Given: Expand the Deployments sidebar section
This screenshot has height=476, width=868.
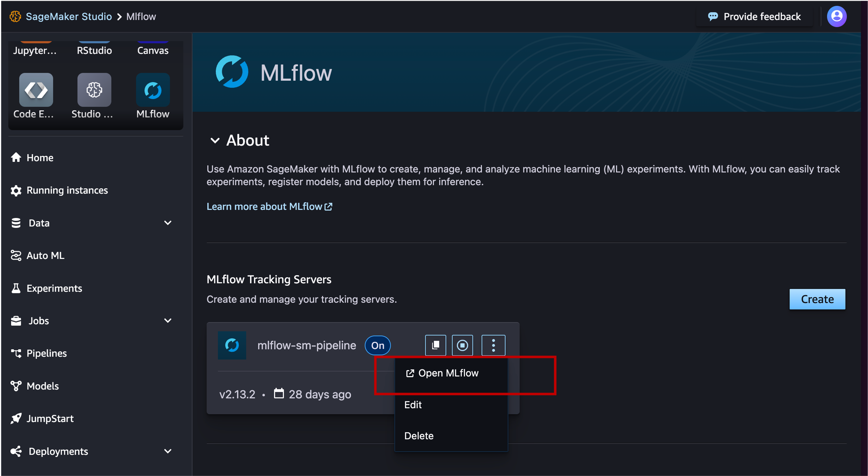Looking at the screenshot, I should pos(168,451).
